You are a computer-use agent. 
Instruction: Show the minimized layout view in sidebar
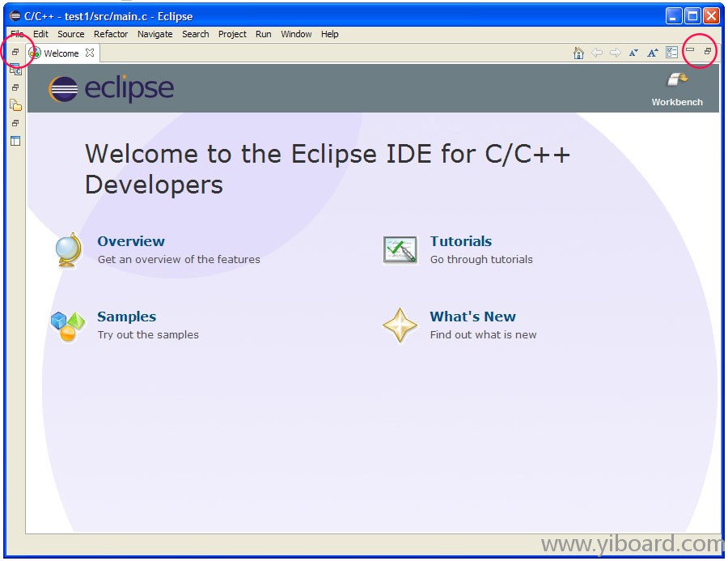tap(15, 141)
